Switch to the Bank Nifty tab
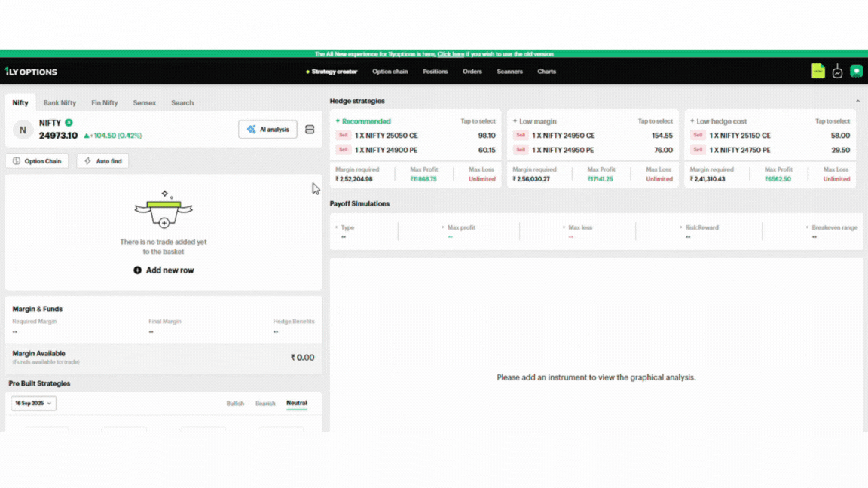The image size is (868, 488). tap(60, 103)
